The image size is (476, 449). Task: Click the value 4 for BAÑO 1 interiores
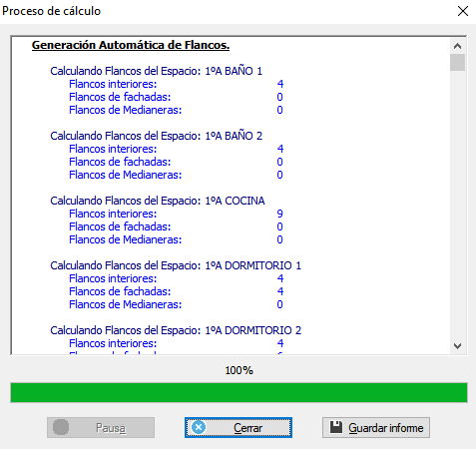pyautogui.click(x=280, y=84)
